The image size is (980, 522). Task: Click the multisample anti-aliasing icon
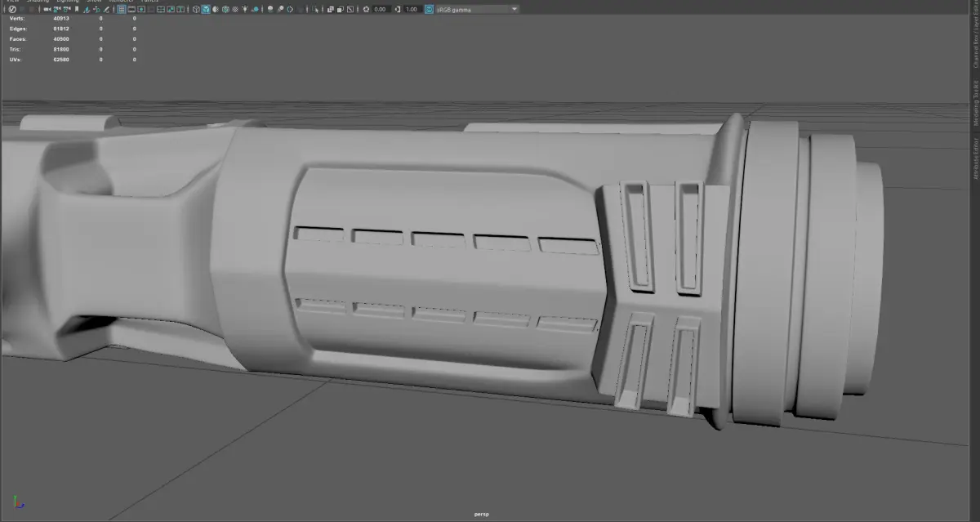tap(290, 9)
